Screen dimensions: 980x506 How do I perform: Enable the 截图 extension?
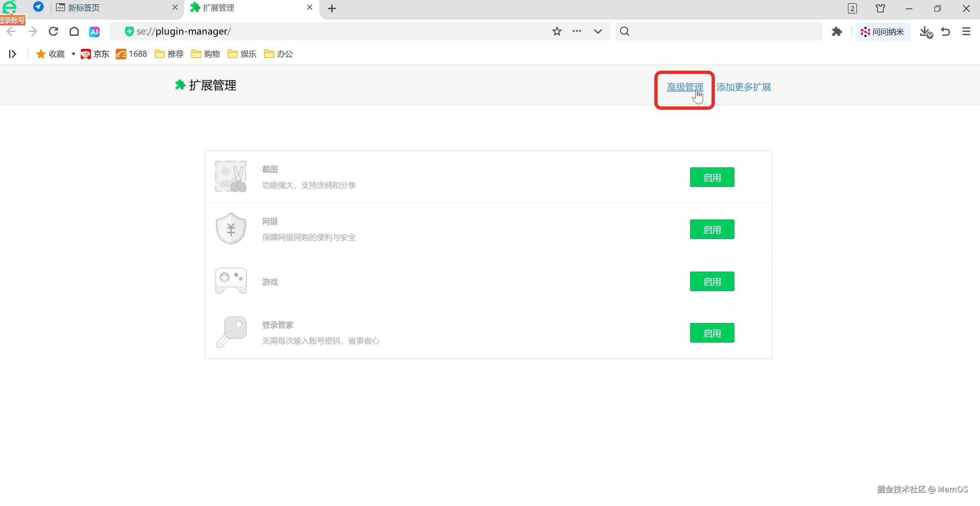tap(712, 177)
